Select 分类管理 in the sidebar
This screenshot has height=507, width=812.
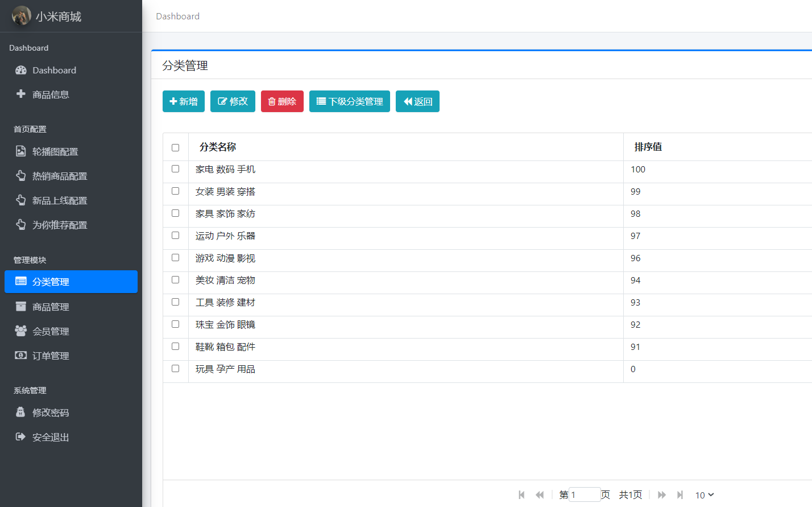coord(71,282)
